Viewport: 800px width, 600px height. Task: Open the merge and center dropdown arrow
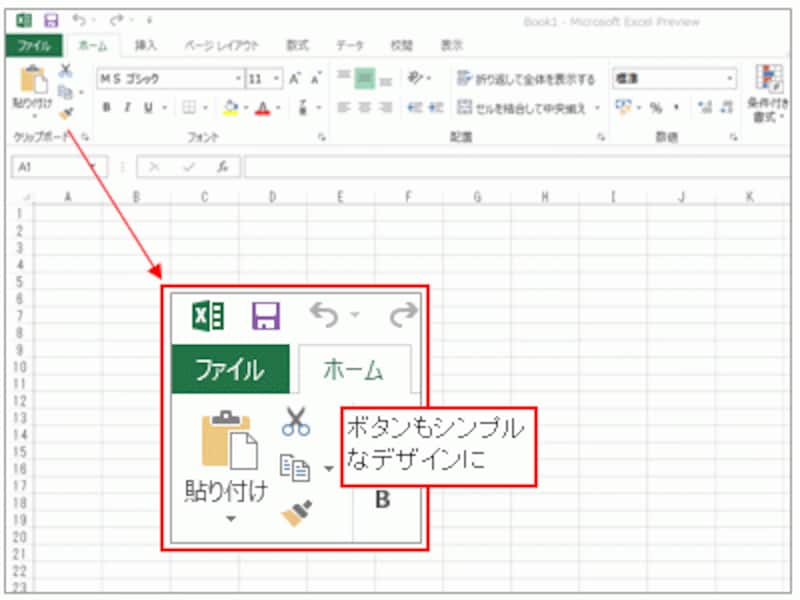point(597,108)
